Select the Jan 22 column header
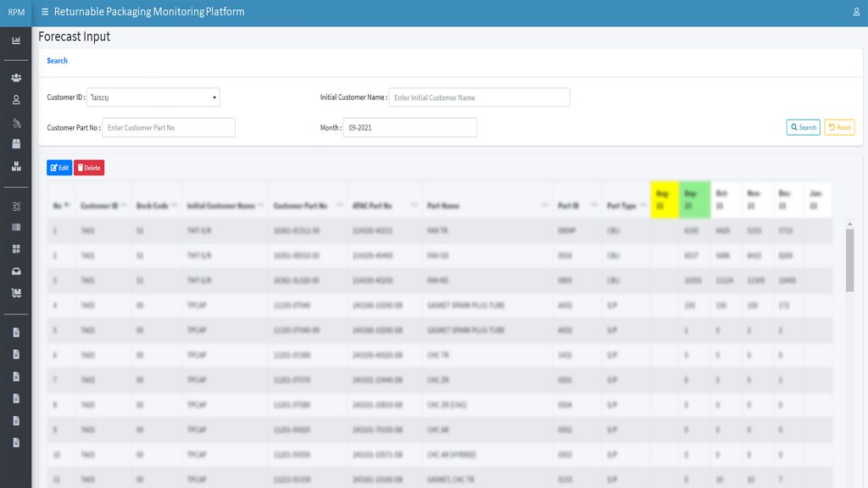 [816, 200]
